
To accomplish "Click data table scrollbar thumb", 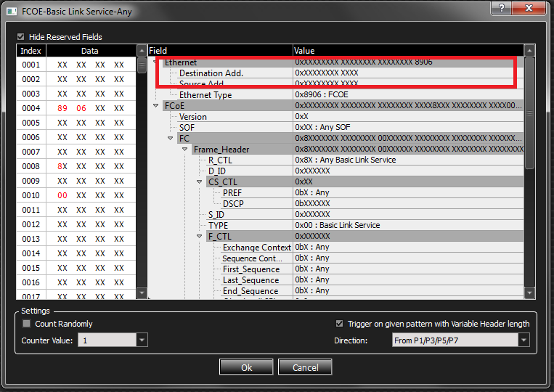I will (x=142, y=65).
